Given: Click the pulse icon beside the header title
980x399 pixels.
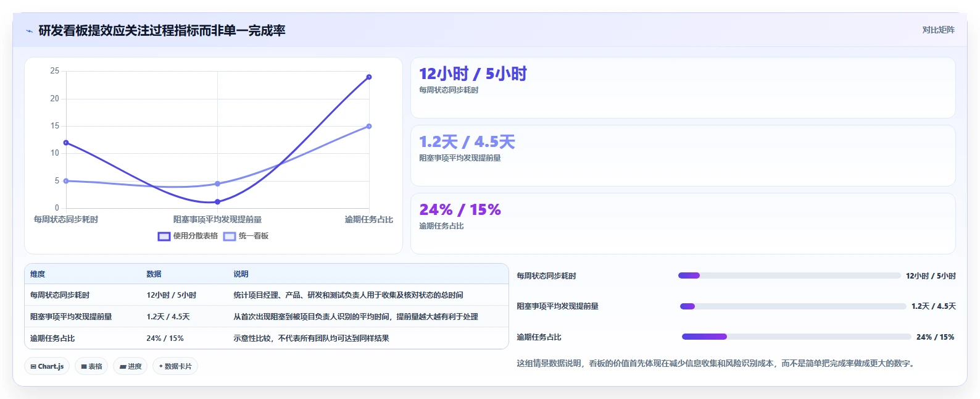Looking at the screenshot, I should [29, 31].
